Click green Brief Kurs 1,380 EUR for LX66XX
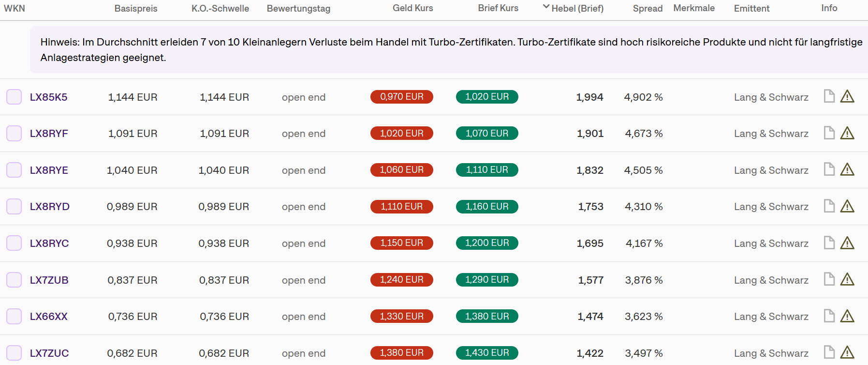The height and width of the screenshot is (365, 868). (x=487, y=316)
